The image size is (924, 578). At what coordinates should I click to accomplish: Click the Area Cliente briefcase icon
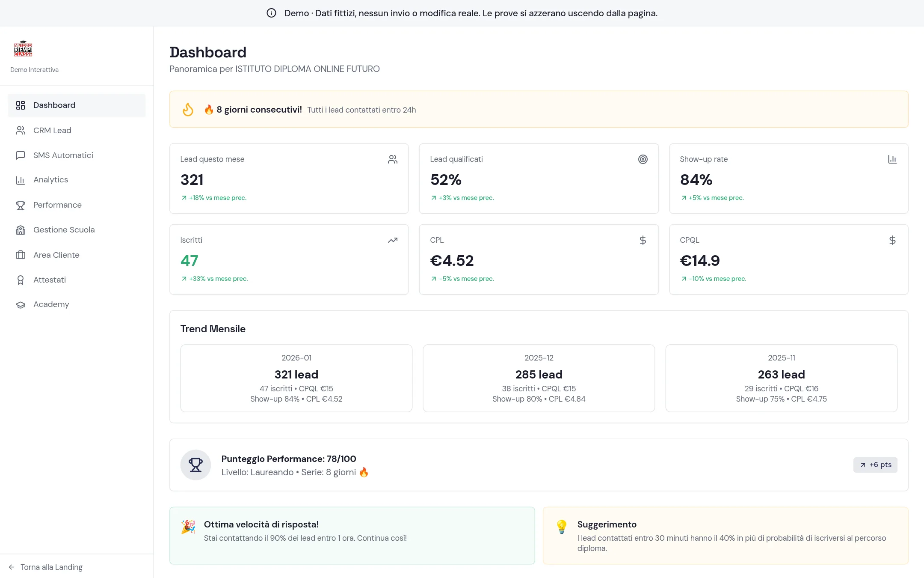21,255
